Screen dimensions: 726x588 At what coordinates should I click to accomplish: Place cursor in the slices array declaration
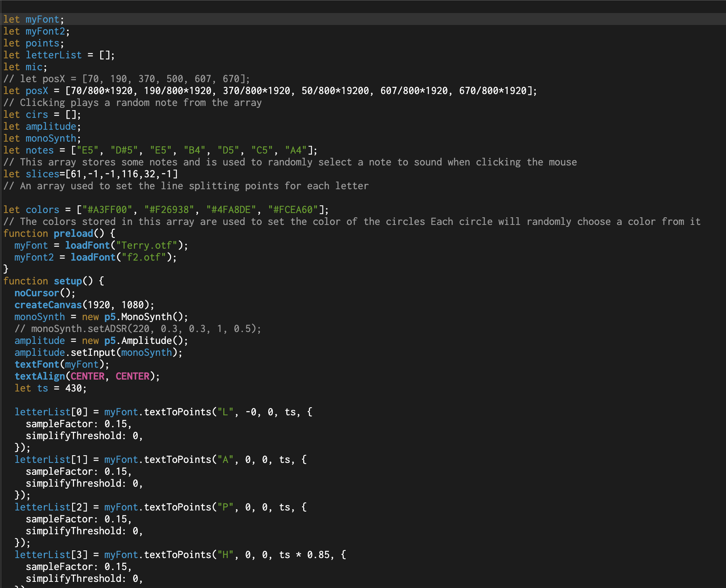pos(91,174)
